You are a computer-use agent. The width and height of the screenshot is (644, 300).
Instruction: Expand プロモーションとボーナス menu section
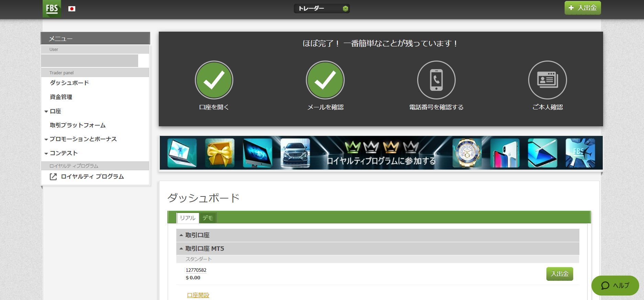83,139
